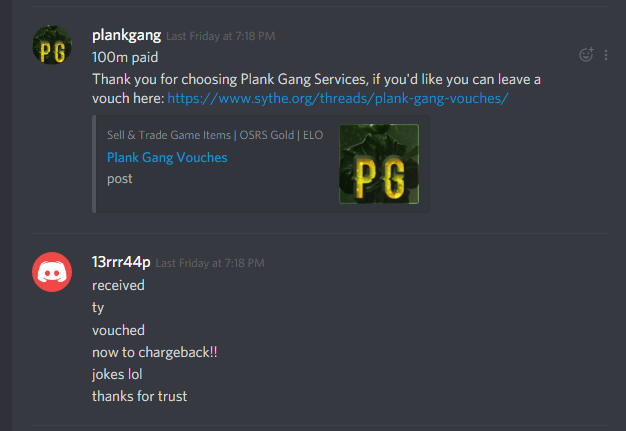
Task: Open the Add Reaction emoji icon
Action: 586,54
